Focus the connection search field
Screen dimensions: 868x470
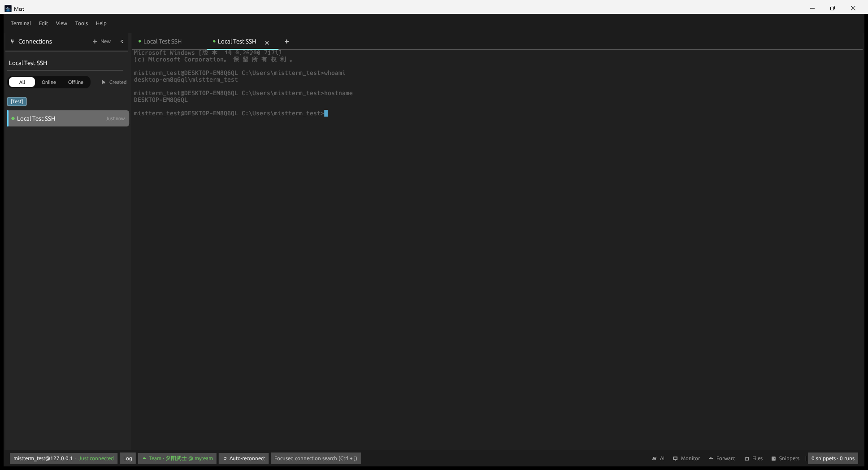pyautogui.click(x=65, y=63)
